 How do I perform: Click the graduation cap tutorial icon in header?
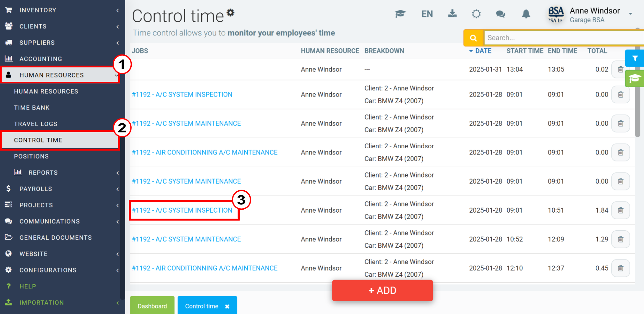400,14
